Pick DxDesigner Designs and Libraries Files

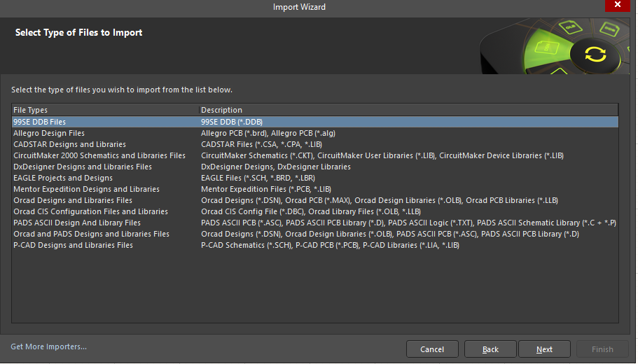(x=83, y=167)
